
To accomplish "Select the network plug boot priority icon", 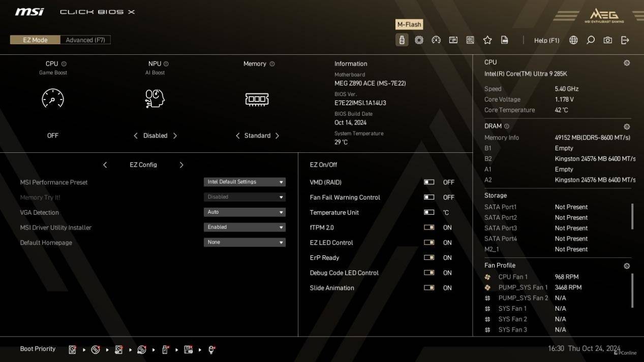I will click(x=212, y=349).
